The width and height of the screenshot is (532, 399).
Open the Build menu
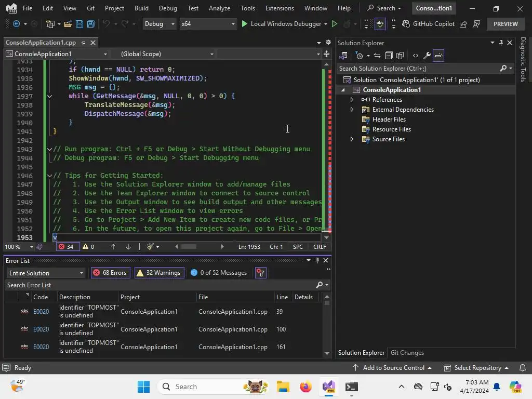141,8
